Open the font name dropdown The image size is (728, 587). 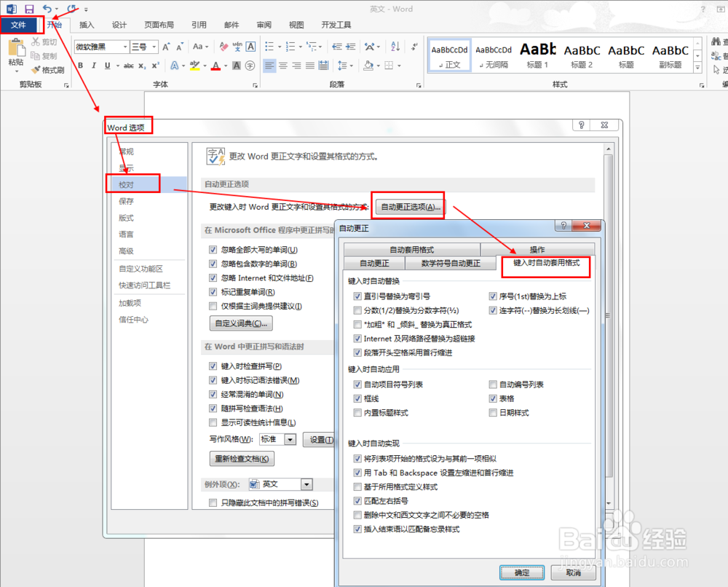click(125, 47)
